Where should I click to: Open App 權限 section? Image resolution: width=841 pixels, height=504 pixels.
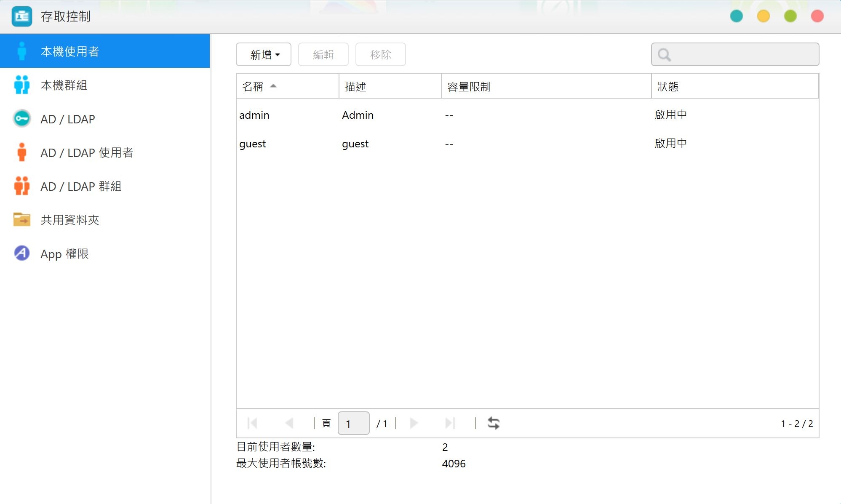pyautogui.click(x=105, y=253)
